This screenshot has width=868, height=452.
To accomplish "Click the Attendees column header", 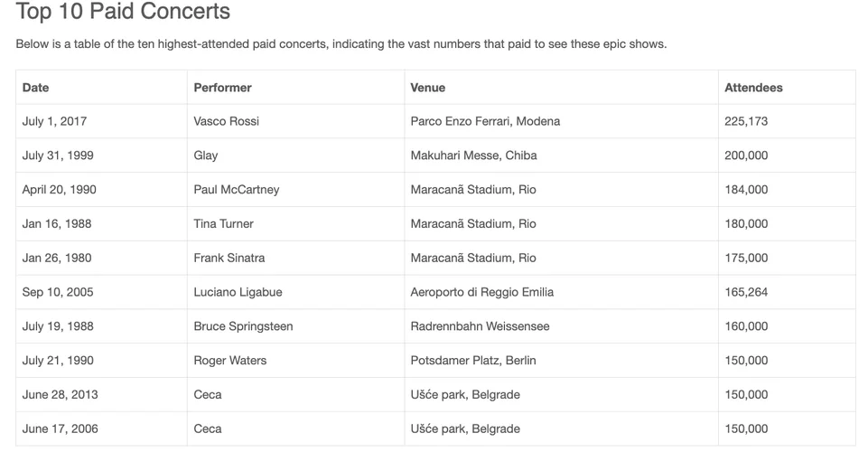I will click(753, 88).
